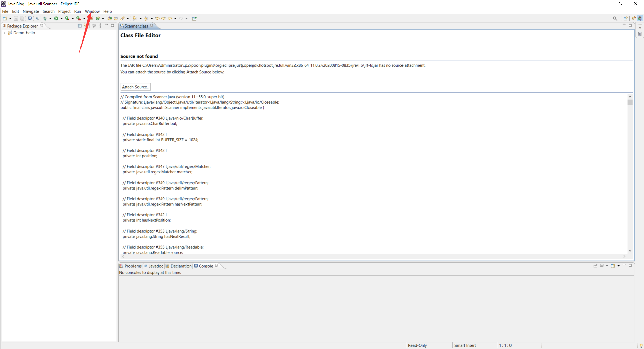Open Package Explorer view menu dots

tap(100, 26)
